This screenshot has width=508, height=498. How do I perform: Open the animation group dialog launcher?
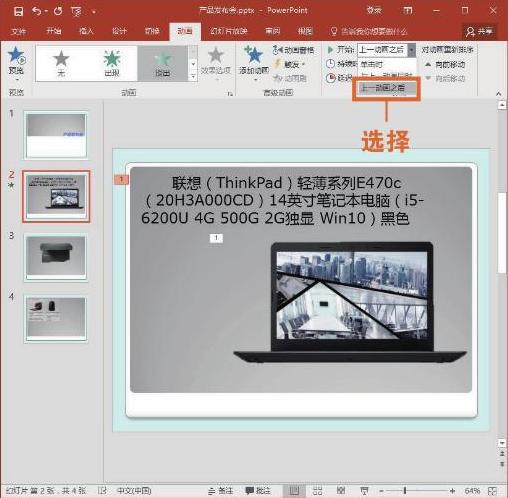click(x=230, y=93)
